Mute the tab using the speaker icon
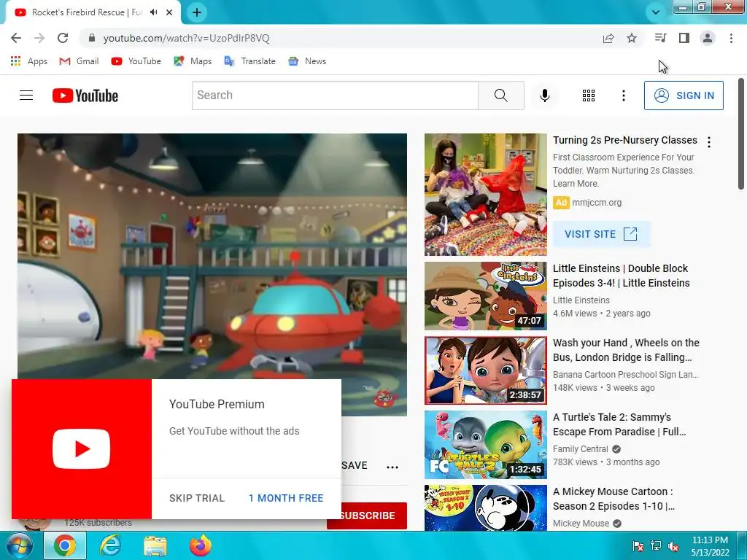747x560 pixels. (x=153, y=12)
